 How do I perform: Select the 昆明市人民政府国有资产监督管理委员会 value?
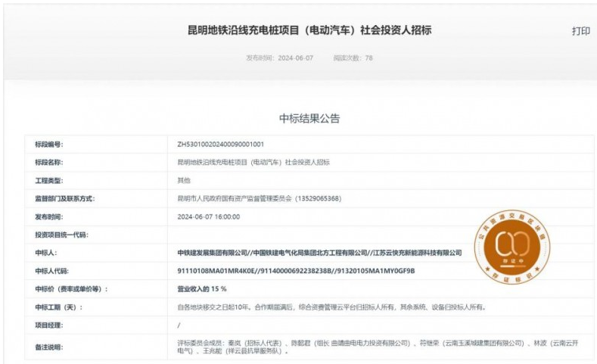click(260, 199)
